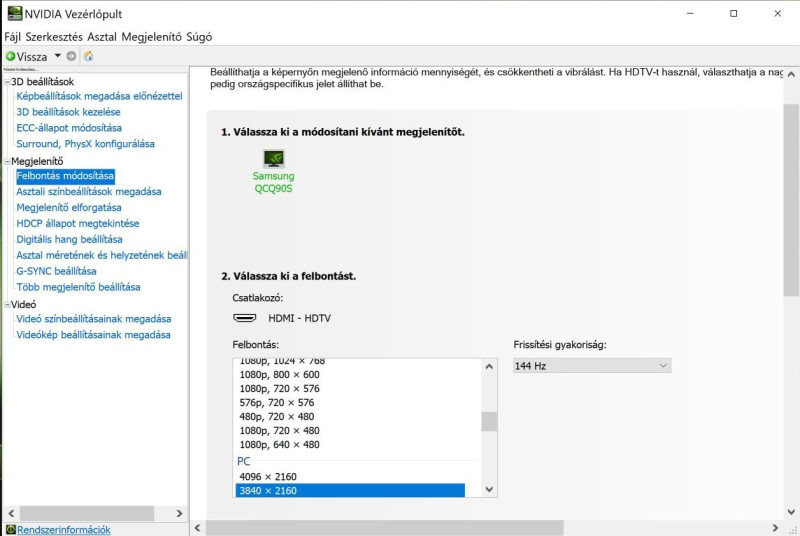Open 3D beállítások kezelése

[x=68, y=112]
